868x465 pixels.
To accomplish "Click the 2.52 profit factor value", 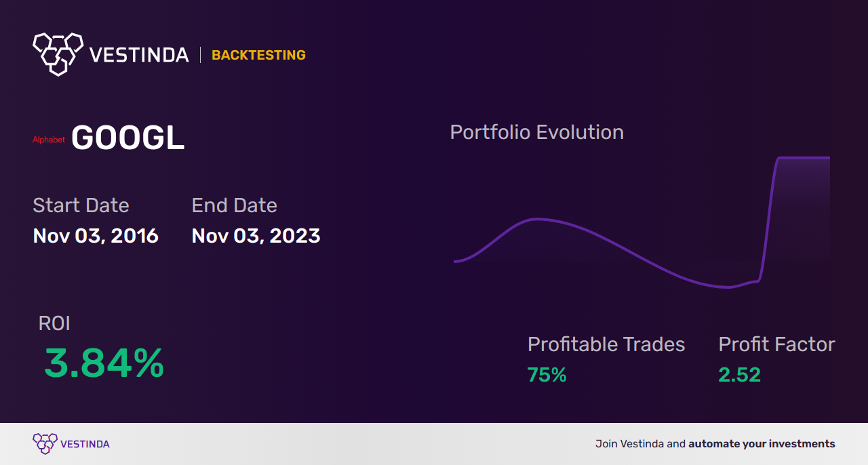I will coord(740,375).
